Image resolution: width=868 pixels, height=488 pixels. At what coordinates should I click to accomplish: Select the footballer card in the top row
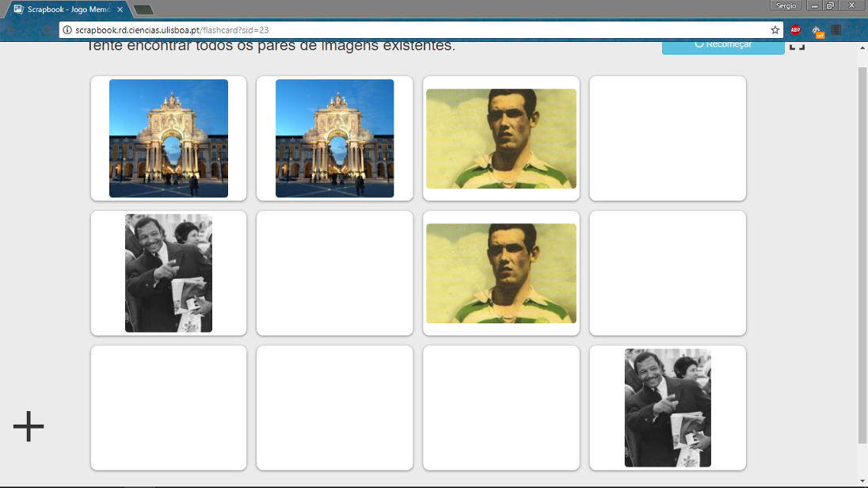click(x=501, y=138)
